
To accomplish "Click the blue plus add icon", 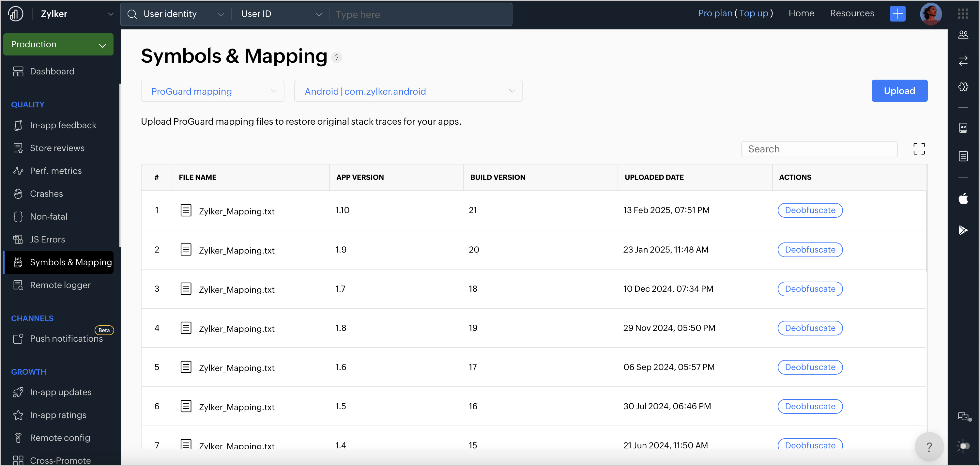I will coord(897,14).
